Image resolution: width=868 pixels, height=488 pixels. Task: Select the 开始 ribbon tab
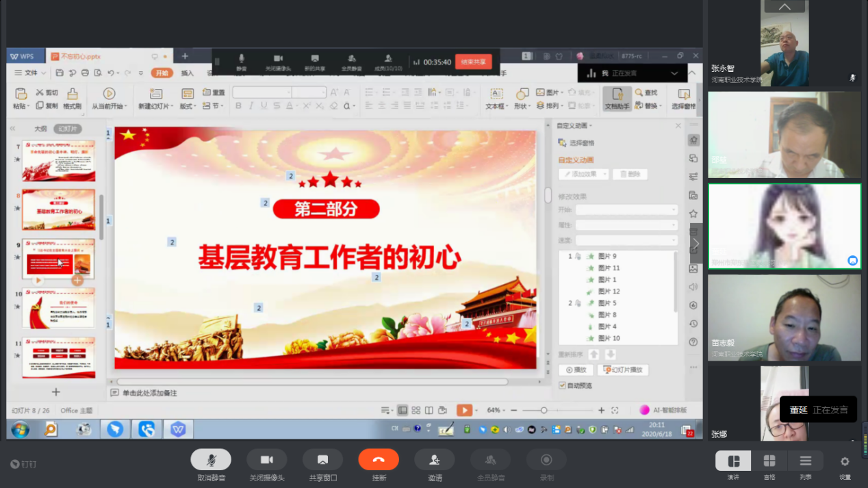point(162,73)
